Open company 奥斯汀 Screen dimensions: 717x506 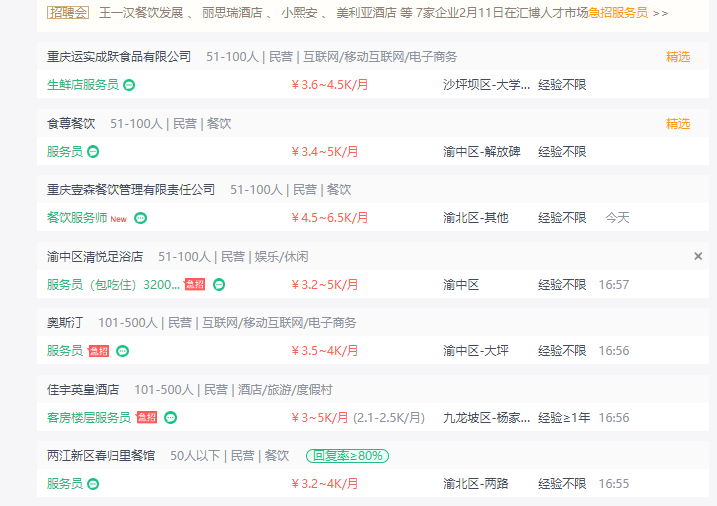(x=65, y=323)
